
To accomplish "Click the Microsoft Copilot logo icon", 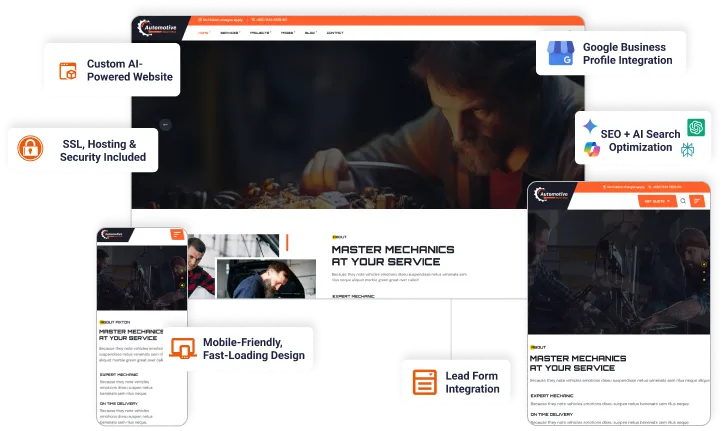I will (591, 149).
